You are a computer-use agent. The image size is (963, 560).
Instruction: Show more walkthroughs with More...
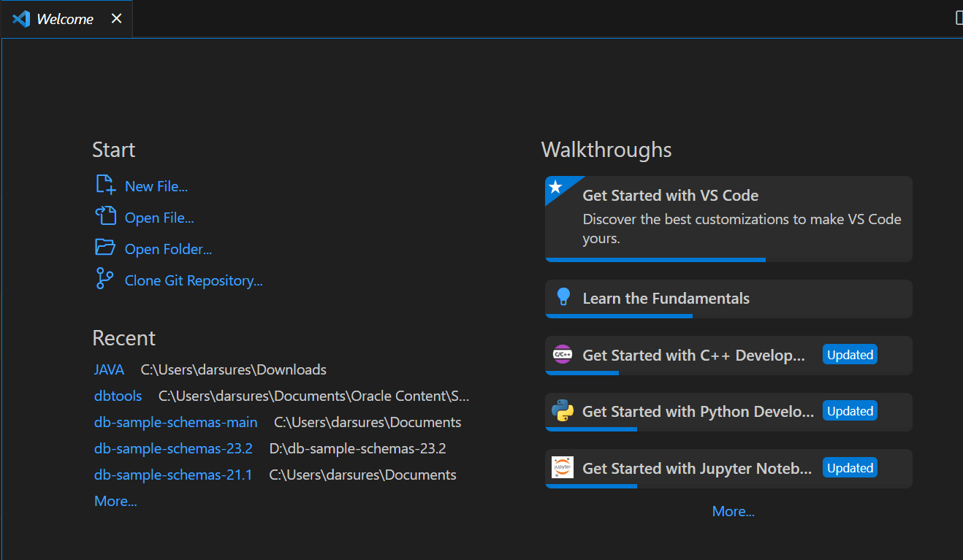(x=733, y=510)
